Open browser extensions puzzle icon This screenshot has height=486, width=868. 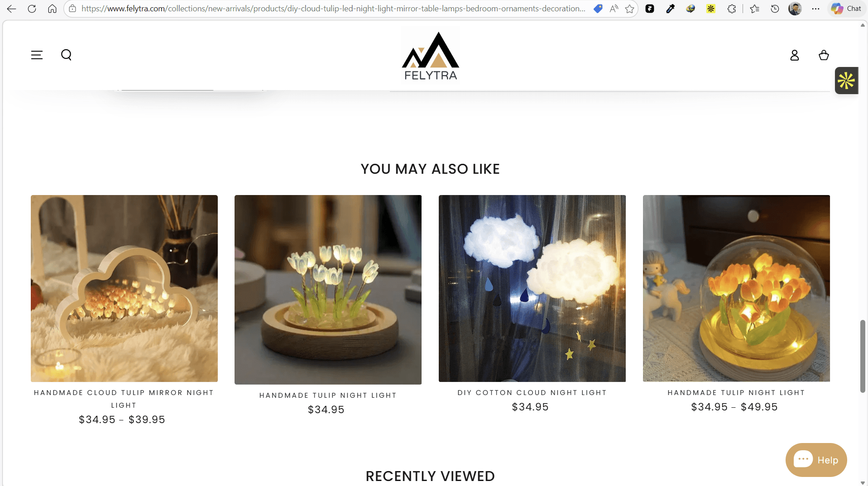(731, 9)
